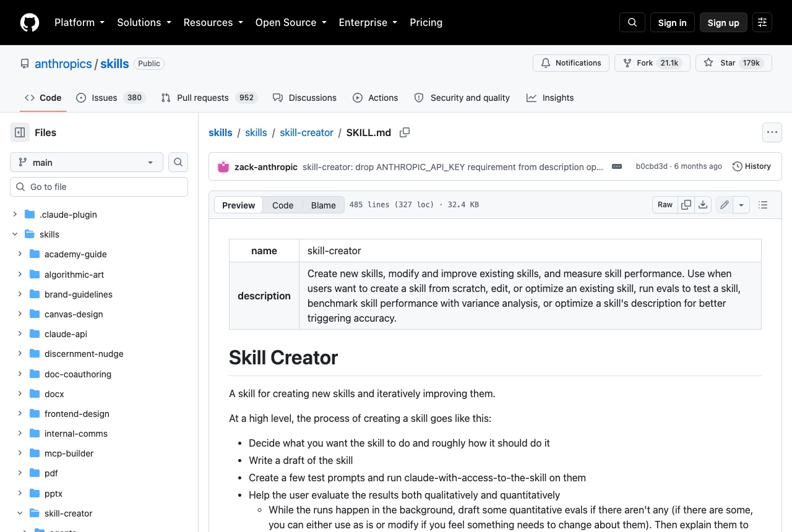This screenshot has height=532, width=792.
Task: Open the appearance settings icon in header
Action: point(762,22)
